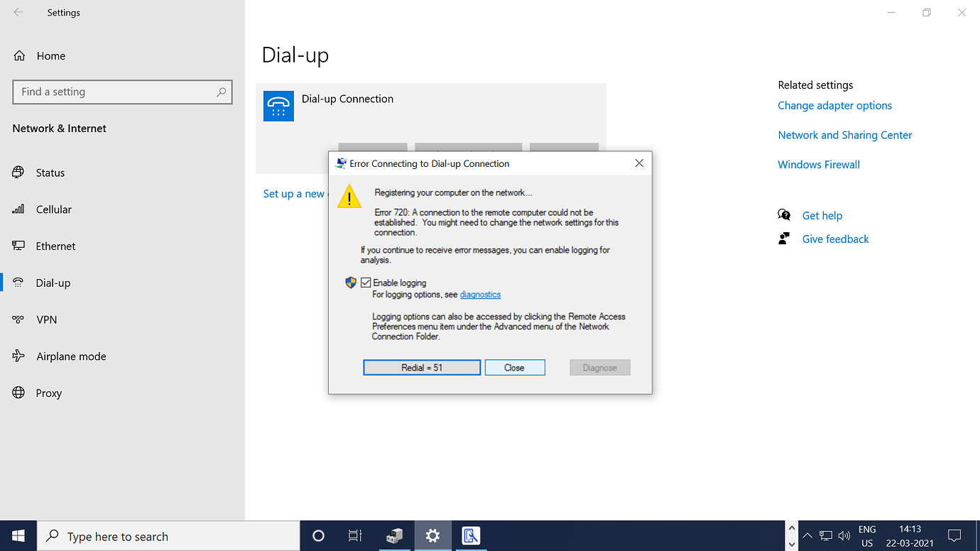Open Proxy settings from the sidebar

[x=49, y=393]
